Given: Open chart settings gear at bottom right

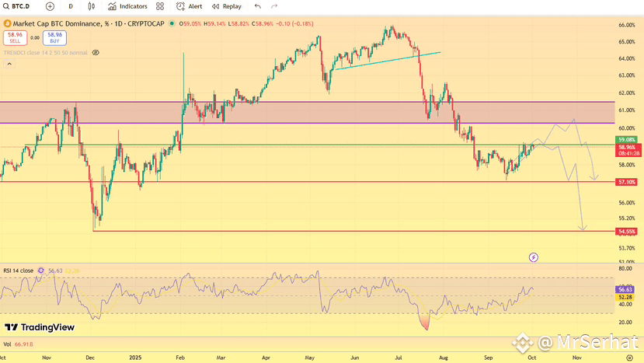Looking at the screenshot, I should coord(629,358).
